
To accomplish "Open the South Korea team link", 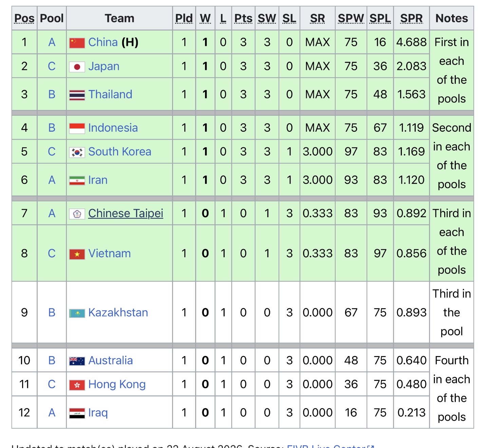I will point(120,151).
